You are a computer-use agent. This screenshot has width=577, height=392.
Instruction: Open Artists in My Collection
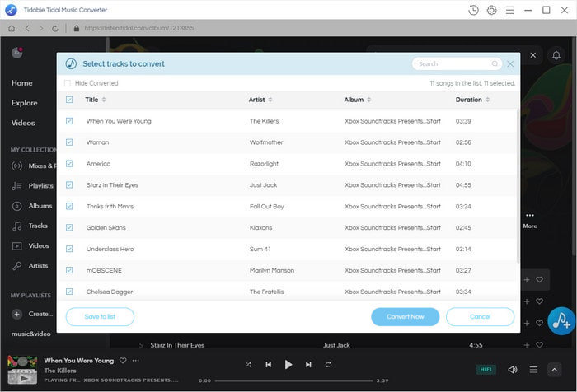pyautogui.click(x=38, y=265)
